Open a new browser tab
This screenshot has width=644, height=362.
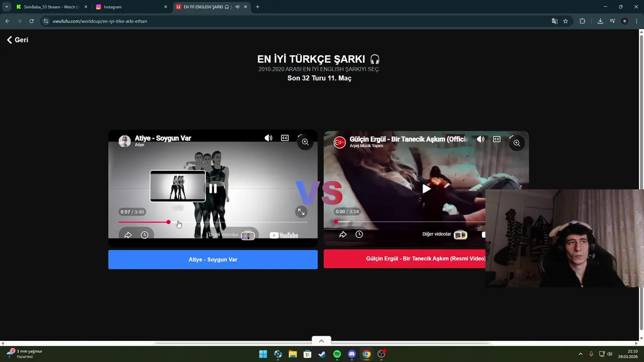(x=258, y=7)
